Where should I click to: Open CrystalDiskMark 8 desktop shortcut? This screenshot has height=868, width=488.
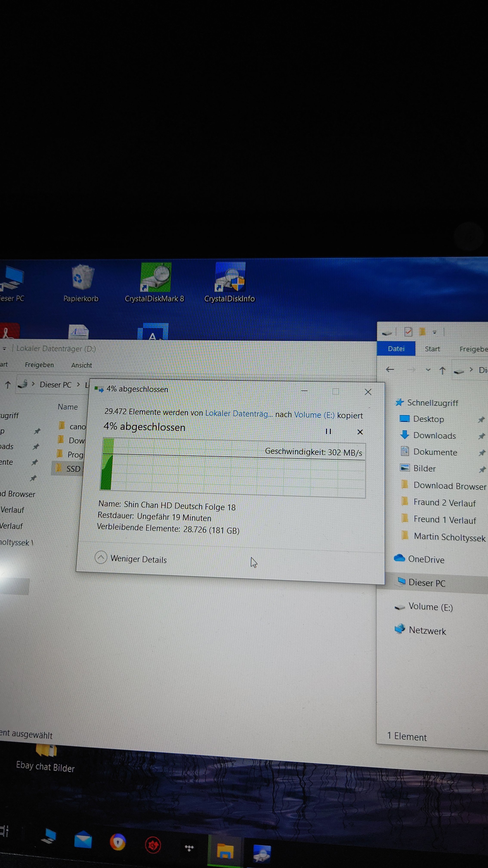pyautogui.click(x=155, y=278)
